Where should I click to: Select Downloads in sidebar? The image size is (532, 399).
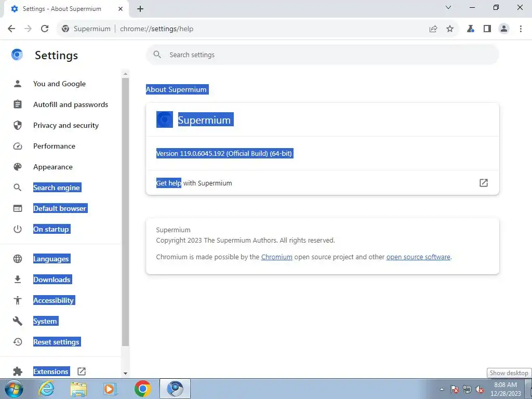(52, 280)
